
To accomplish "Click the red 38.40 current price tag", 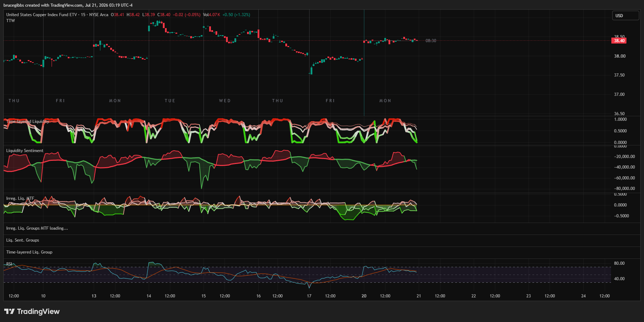I will (x=619, y=41).
